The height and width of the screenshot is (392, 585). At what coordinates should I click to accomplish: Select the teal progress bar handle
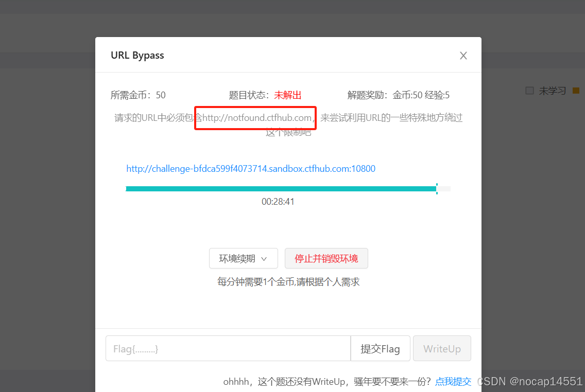pos(437,189)
